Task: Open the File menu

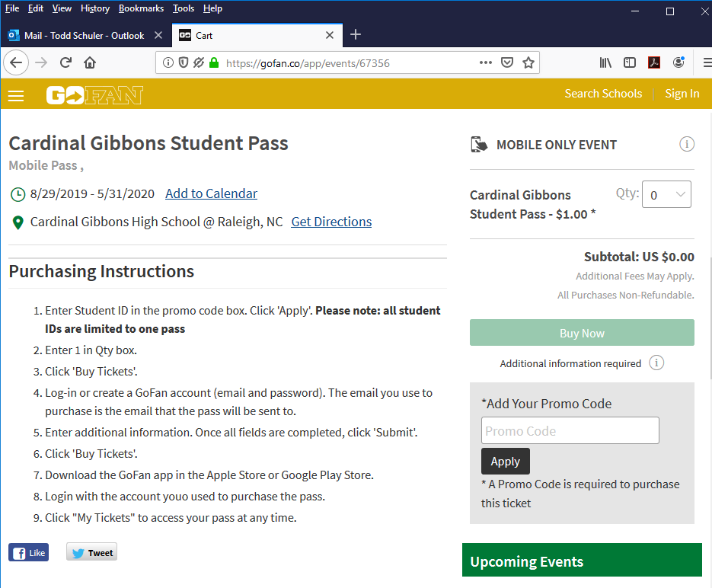Action: pyautogui.click(x=12, y=8)
